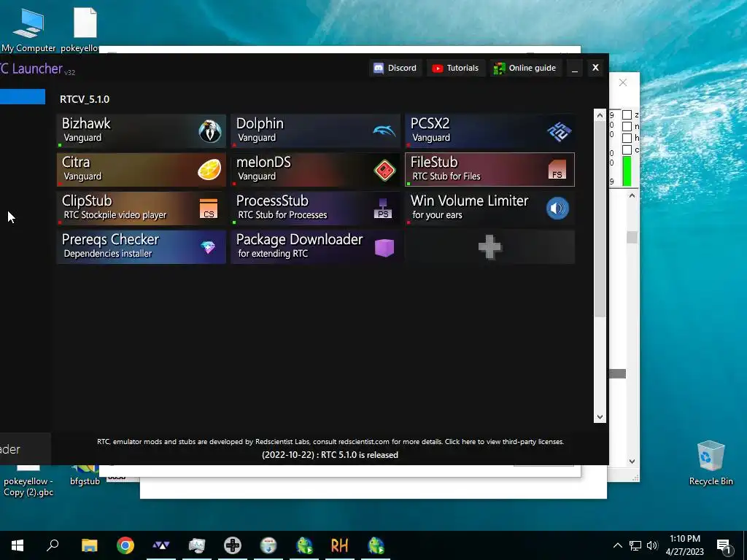Launch the Bizhawk Vanguard tile
The width and height of the screenshot is (747, 560).
coord(141,131)
